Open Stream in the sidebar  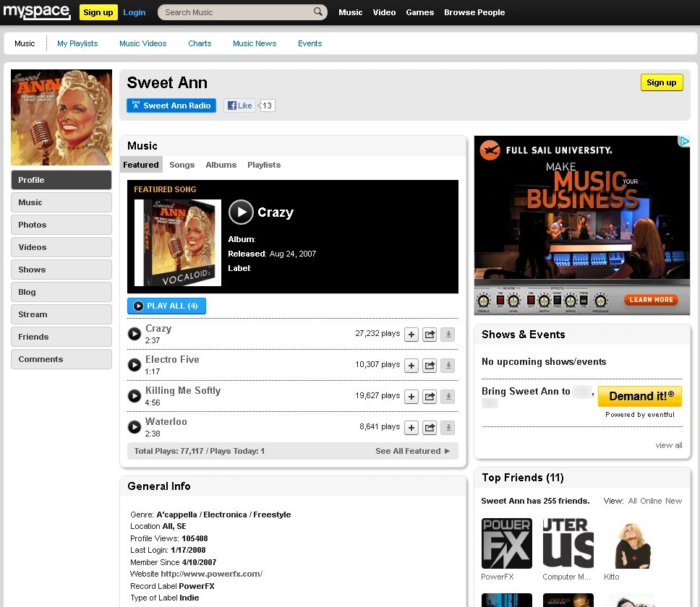coord(61,314)
